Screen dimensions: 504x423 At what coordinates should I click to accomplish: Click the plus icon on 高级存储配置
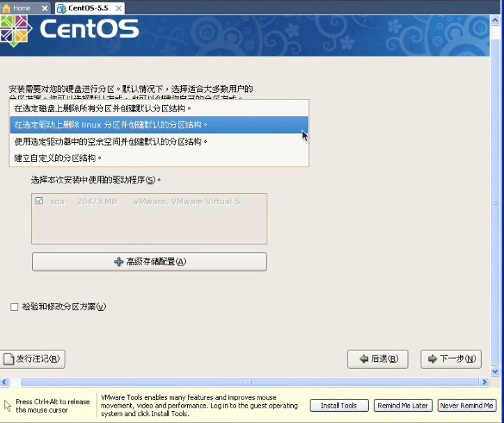point(118,261)
